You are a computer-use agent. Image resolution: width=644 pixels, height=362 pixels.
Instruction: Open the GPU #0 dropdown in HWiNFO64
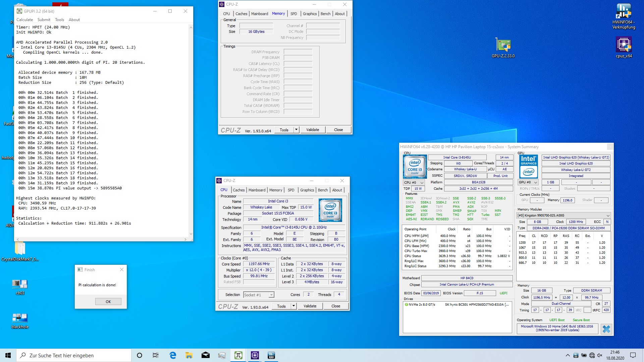(528, 182)
